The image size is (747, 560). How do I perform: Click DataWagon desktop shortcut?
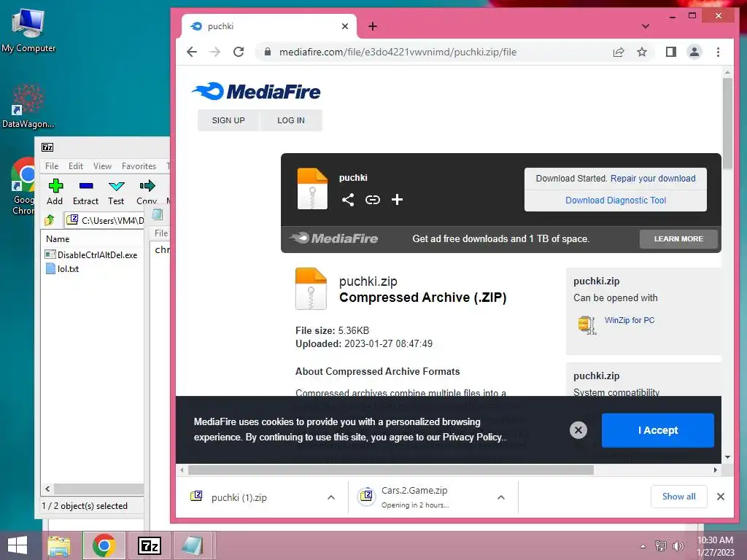(28, 106)
